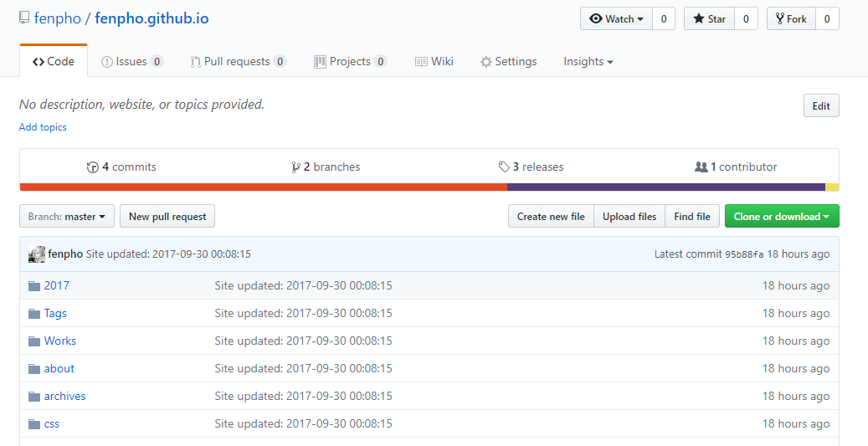Screen dimensions: 868x446
Task: View the 4 commits history
Action: pos(121,167)
